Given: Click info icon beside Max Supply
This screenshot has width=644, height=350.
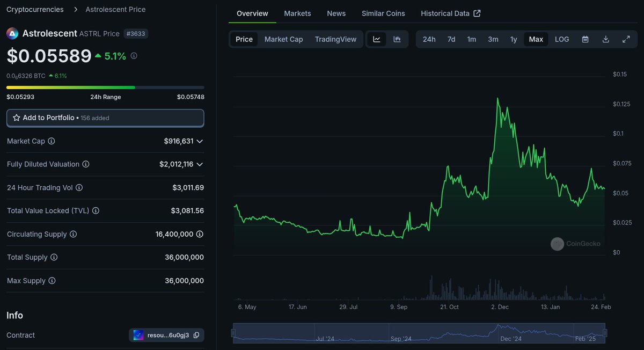Looking at the screenshot, I should click(52, 281).
